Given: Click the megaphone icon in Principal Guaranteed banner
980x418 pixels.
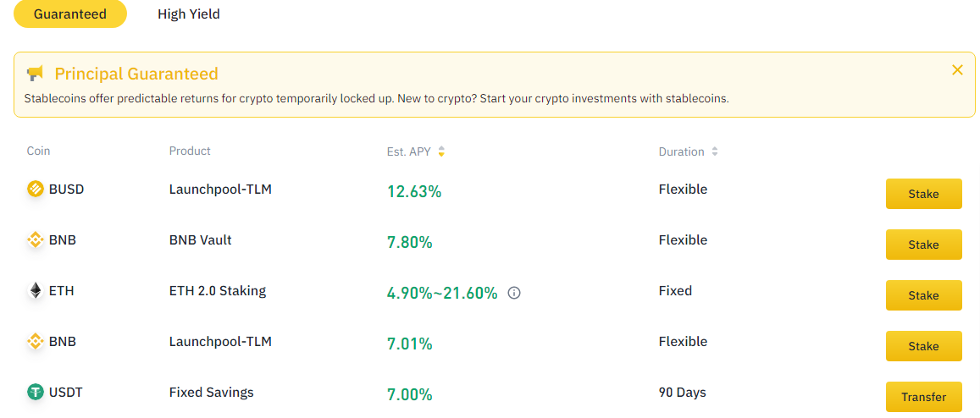Looking at the screenshot, I should click(35, 74).
